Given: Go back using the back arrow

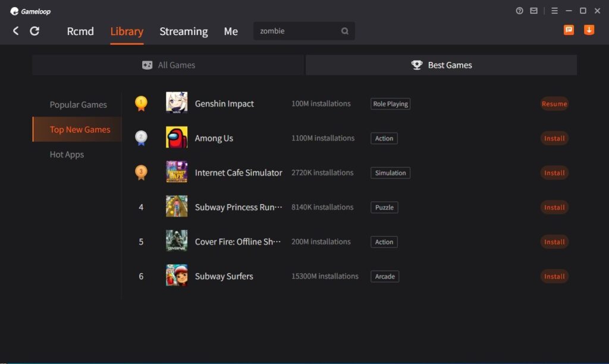Looking at the screenshot, I should [15, 31].
